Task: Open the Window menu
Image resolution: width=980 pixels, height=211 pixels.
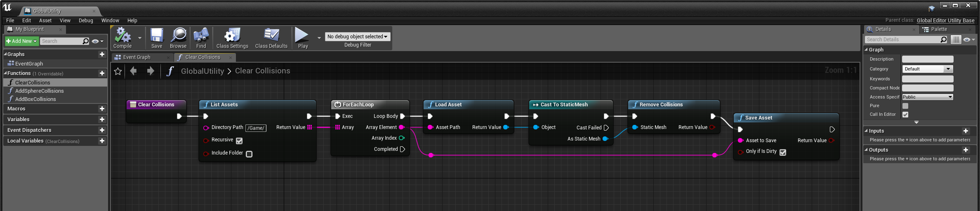Action: 110,20
